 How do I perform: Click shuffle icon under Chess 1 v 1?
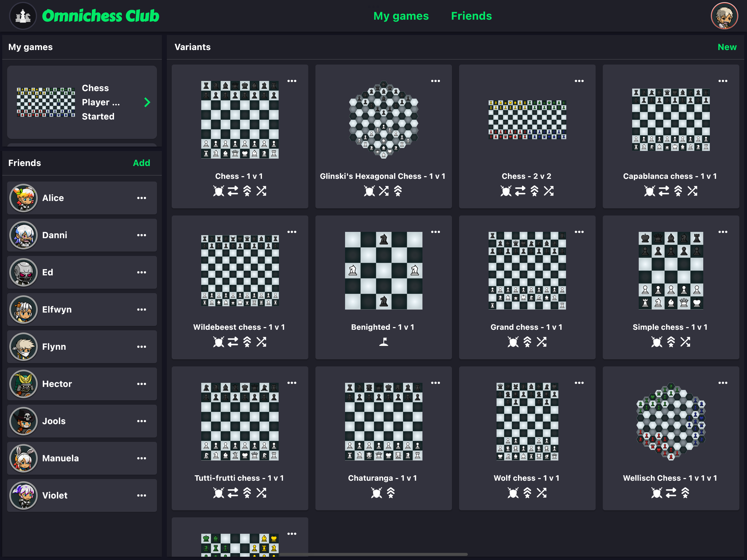point(261,191)
